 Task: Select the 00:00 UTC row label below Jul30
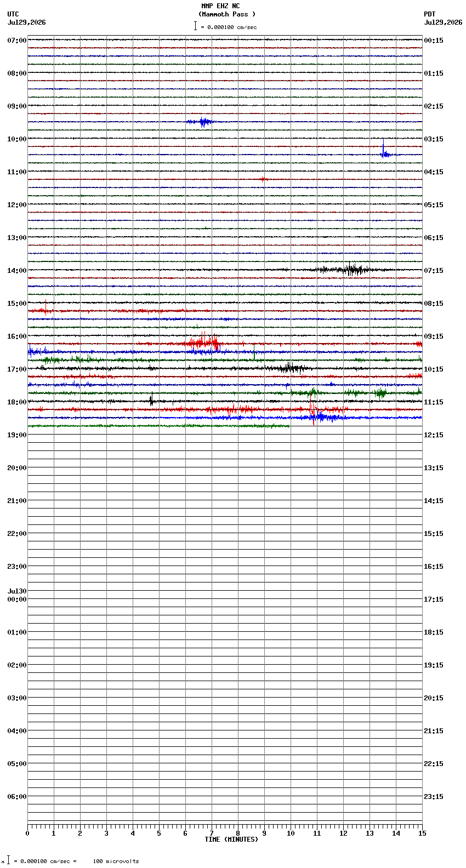17,599
